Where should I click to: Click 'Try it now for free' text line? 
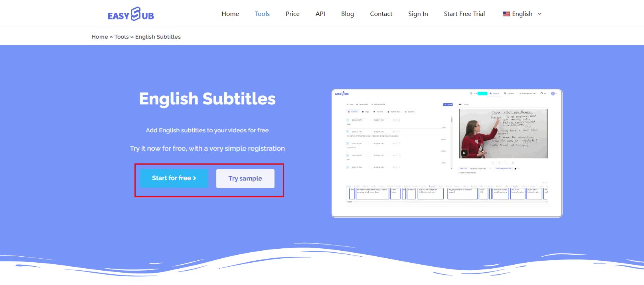207,148
